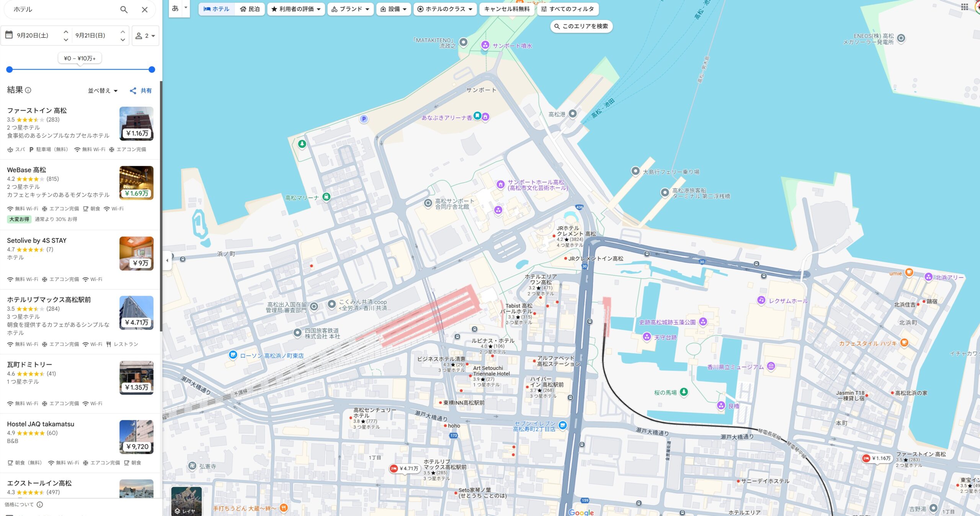Click the 共有 share button
Screen dimensions: 980x516
[x=141, y=91]
